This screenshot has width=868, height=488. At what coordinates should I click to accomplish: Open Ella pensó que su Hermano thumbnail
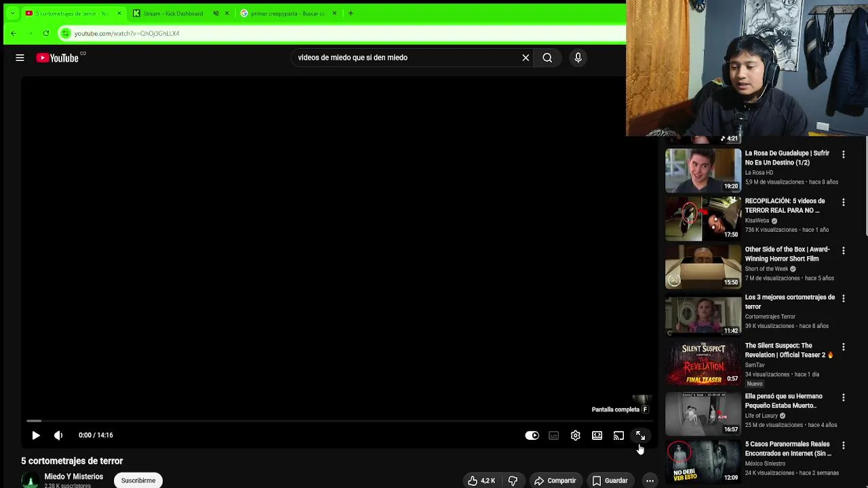pyautogui.click(x=703, y=413)
